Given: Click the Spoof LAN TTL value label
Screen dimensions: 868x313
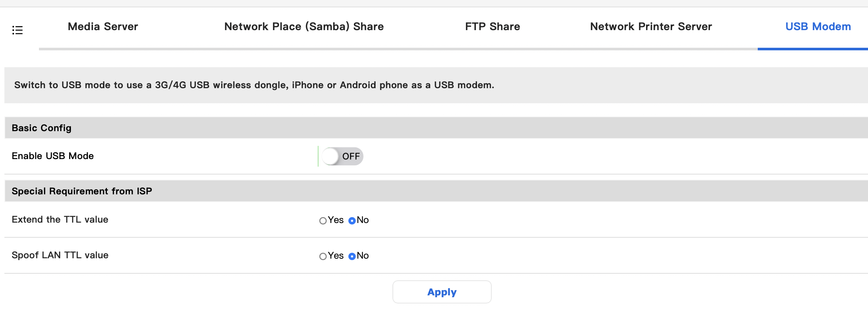Looking at the screenshot, I should tap(60, 255).
